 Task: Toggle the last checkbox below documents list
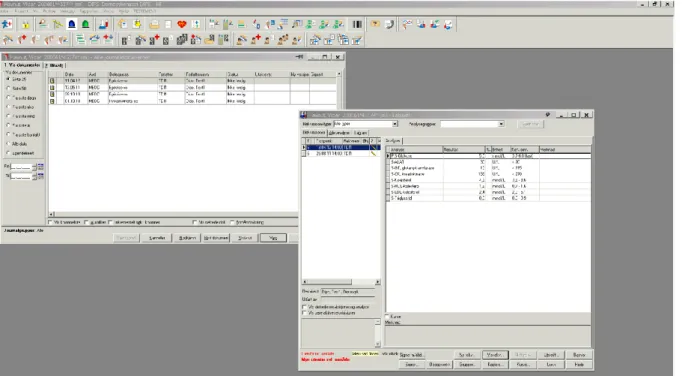pos(232,222)
